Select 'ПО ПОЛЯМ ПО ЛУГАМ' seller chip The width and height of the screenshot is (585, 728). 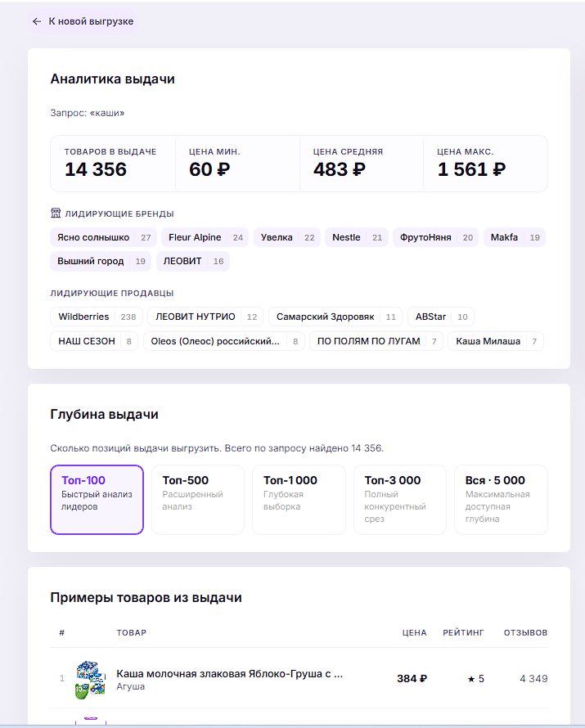[376, 341]
